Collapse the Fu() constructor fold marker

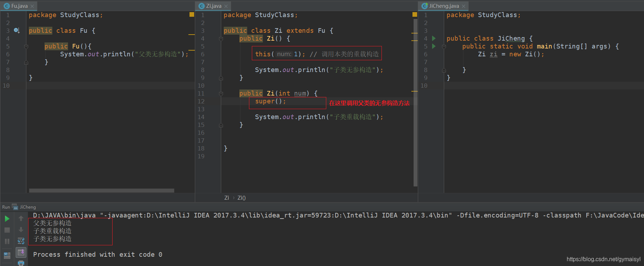tap(26, 47)
